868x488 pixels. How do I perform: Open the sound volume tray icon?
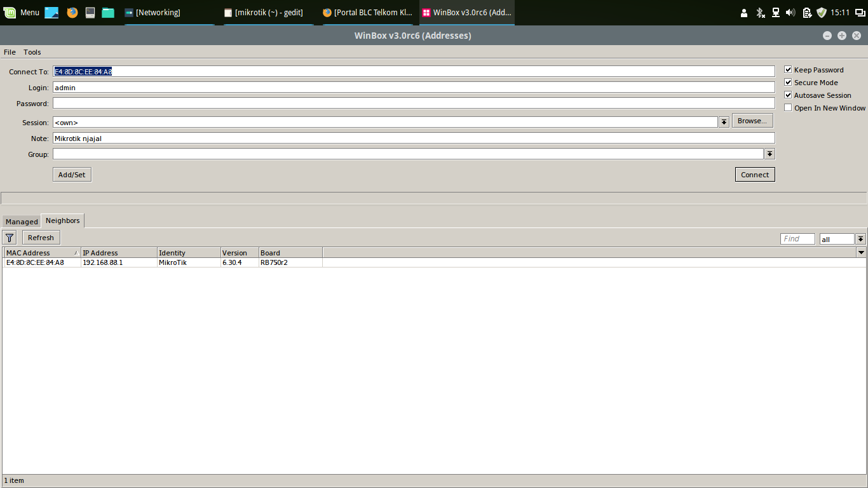point(790,12)
